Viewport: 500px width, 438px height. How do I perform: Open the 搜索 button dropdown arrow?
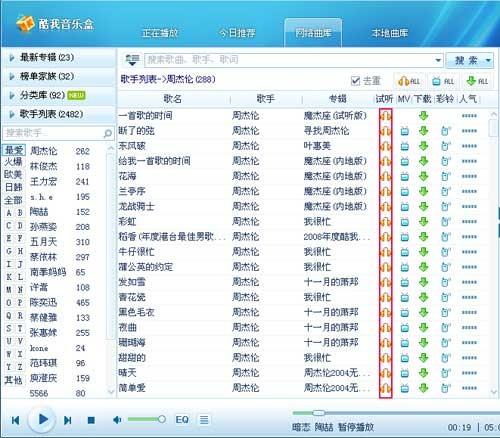488,60
